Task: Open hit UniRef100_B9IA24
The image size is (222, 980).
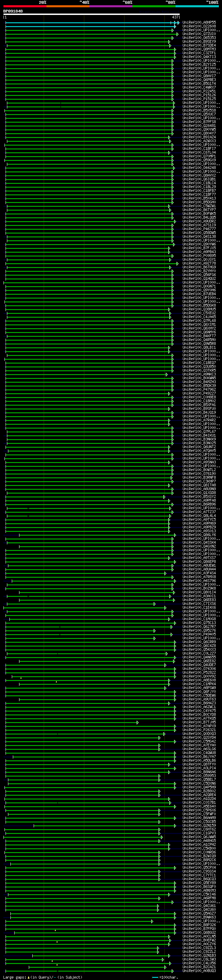Action: coord(199,137)
